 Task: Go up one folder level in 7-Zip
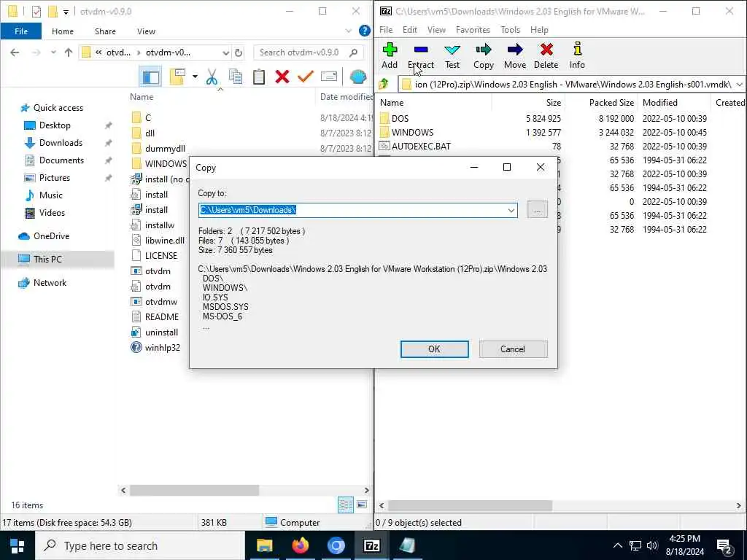(384, 85)
